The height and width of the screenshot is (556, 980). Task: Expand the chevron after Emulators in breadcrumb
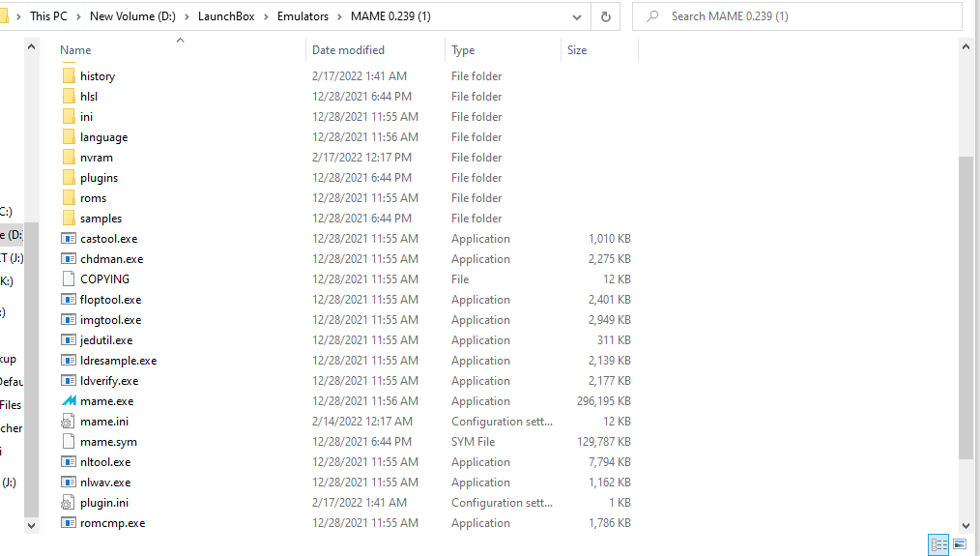(339, 16)
